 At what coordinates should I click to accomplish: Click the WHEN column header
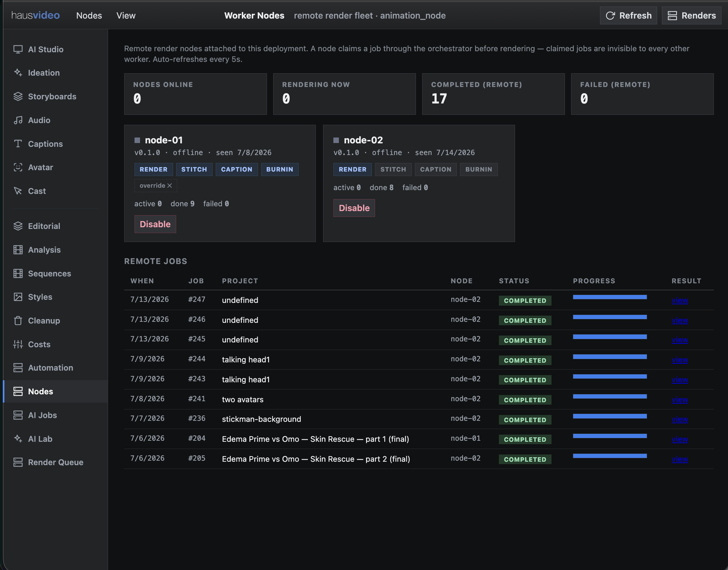[x=142, y=281]
